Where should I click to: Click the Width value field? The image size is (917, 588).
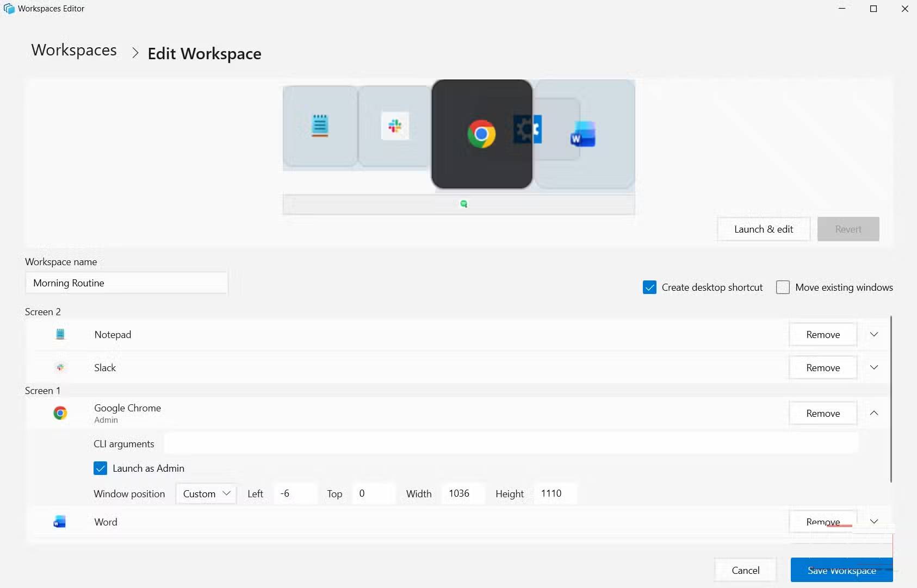coord(463,493)
